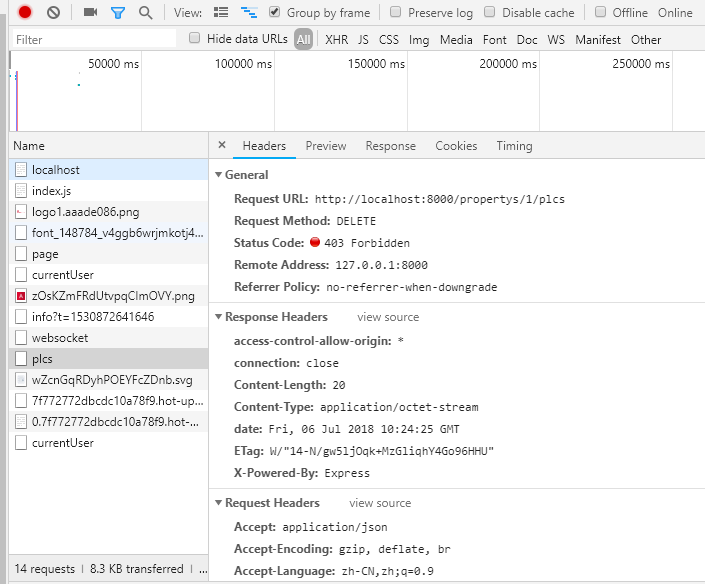
Task: Click script icon next to index.js
Action: click(x=21, y=191)
